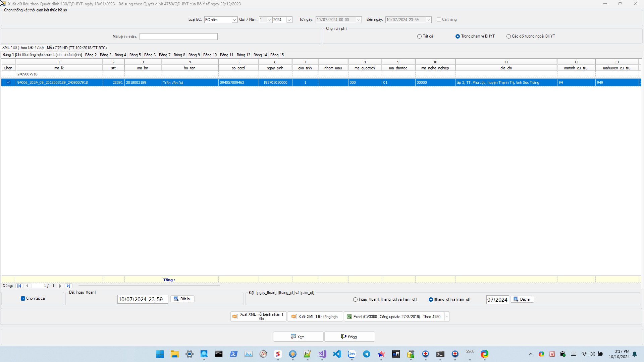Switch to Mẫu C79-HD tab
Viewport: 644px width, 362px height.
(x=77, y=48)
